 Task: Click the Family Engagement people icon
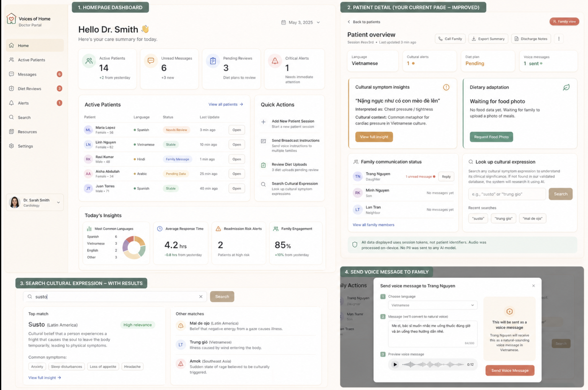276,229
